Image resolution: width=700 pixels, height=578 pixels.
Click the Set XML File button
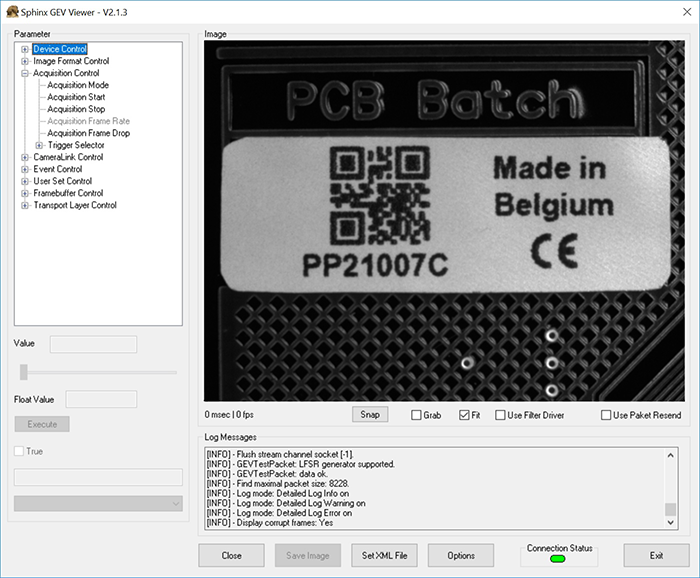click(x=384, y=555)
